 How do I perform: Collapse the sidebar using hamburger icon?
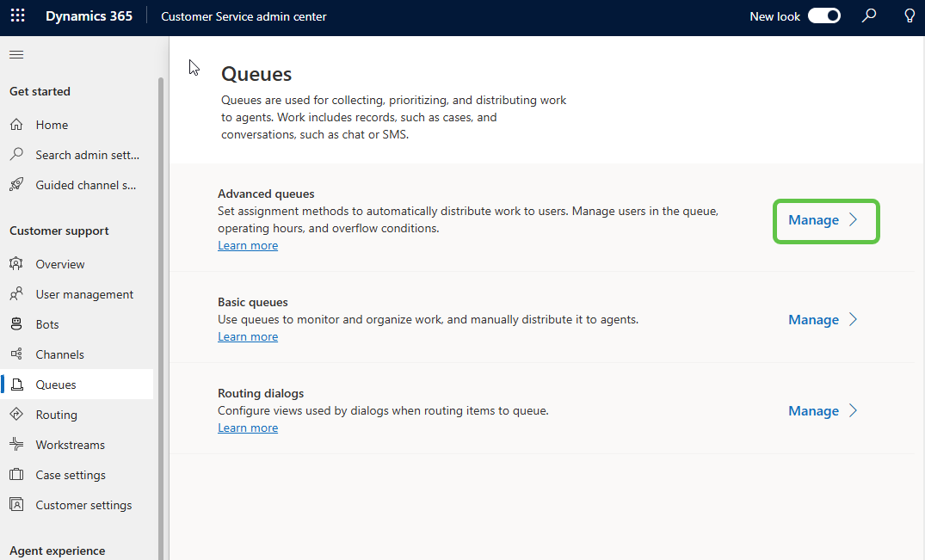click(16, 55)
